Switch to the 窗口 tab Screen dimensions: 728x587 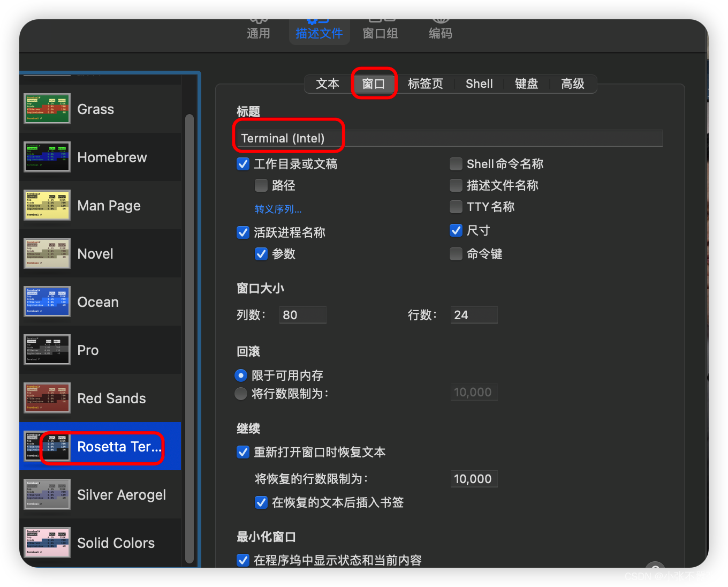pos(374,84)
